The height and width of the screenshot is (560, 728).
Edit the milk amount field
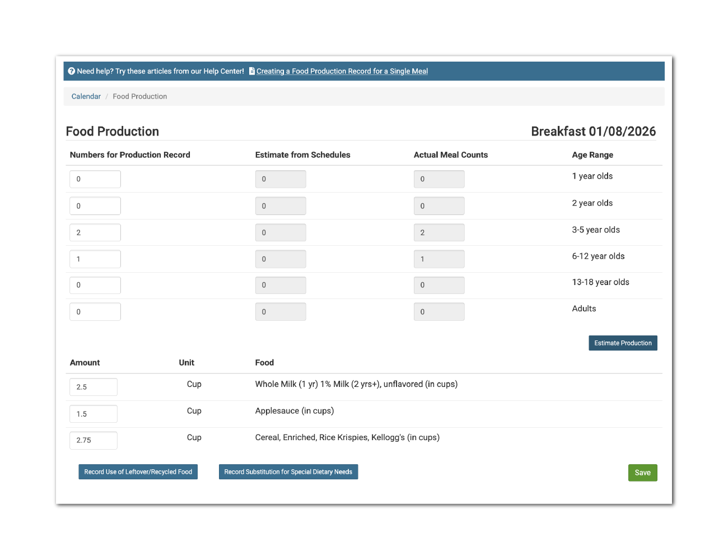pyautogui.click(x=93, y=387)
